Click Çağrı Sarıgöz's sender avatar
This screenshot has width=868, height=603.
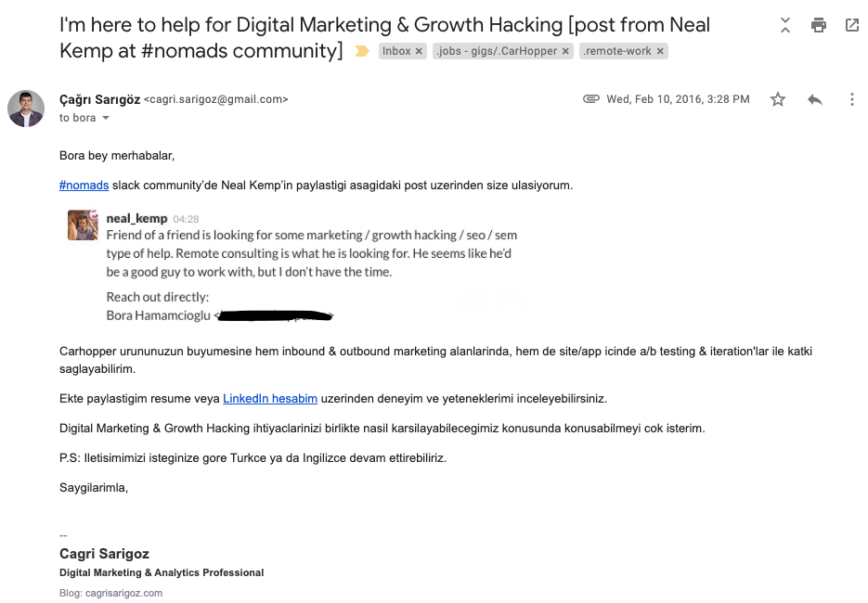26,109
